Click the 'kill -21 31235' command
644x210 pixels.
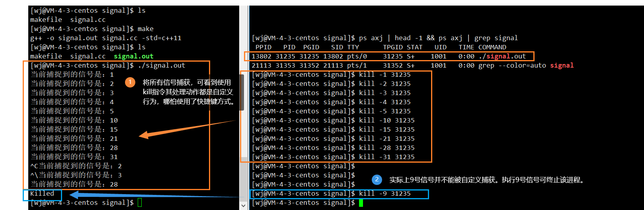click(387, 138)
